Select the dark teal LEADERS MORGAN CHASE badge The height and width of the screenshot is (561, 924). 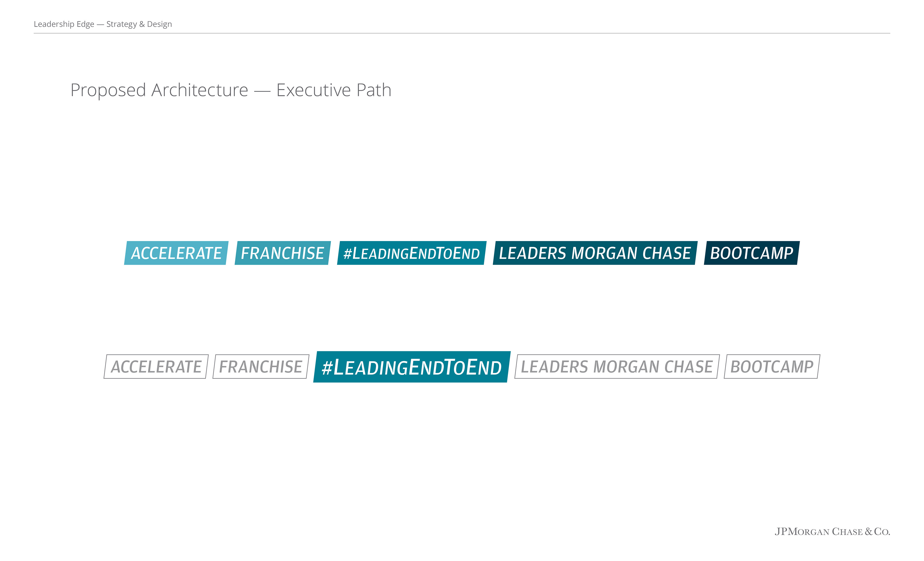595,253
